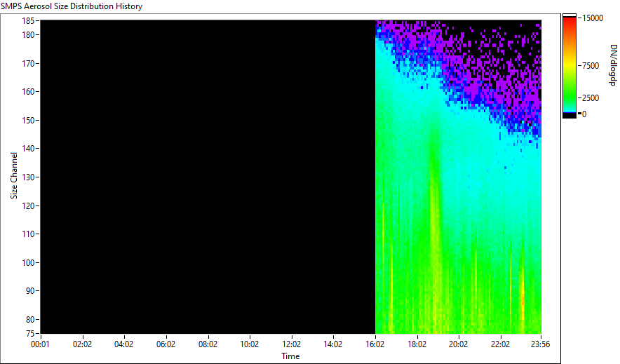Click the 20:02 time axis label
The height and width of the screenshot is (364, 620).
point(458,344)
